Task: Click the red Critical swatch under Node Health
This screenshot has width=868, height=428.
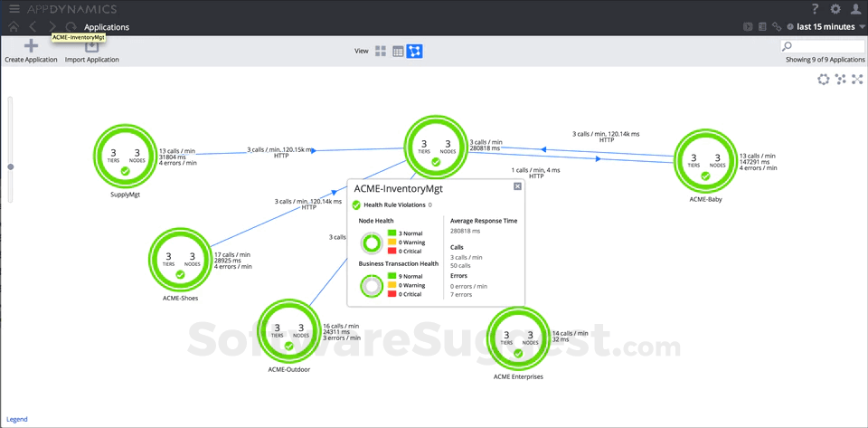Action: point(392,252)
